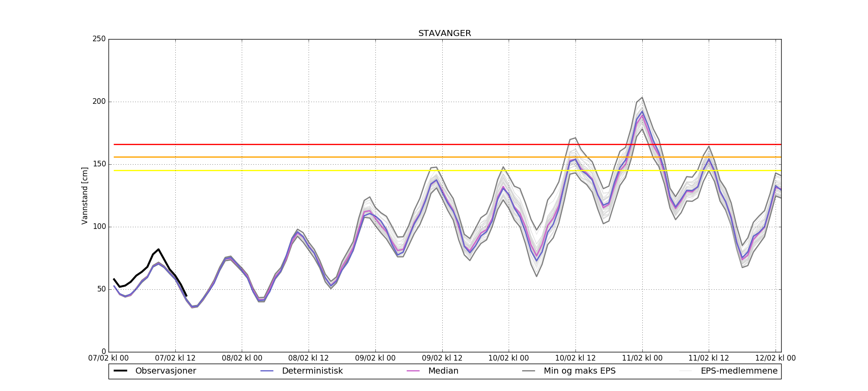
Task: Click the blue Deterministisk legend line sample
Action: [267, 371]
